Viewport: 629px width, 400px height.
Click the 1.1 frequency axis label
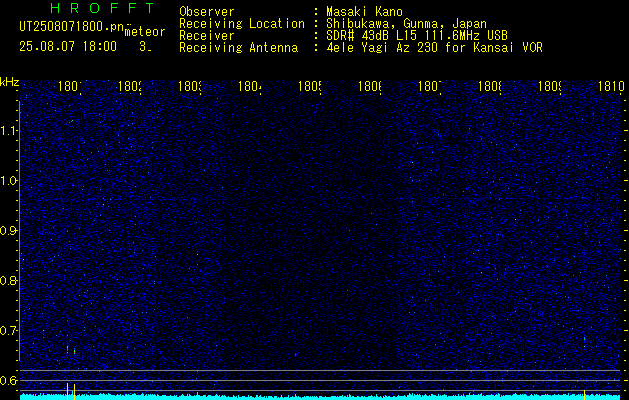tap(9, 130)
